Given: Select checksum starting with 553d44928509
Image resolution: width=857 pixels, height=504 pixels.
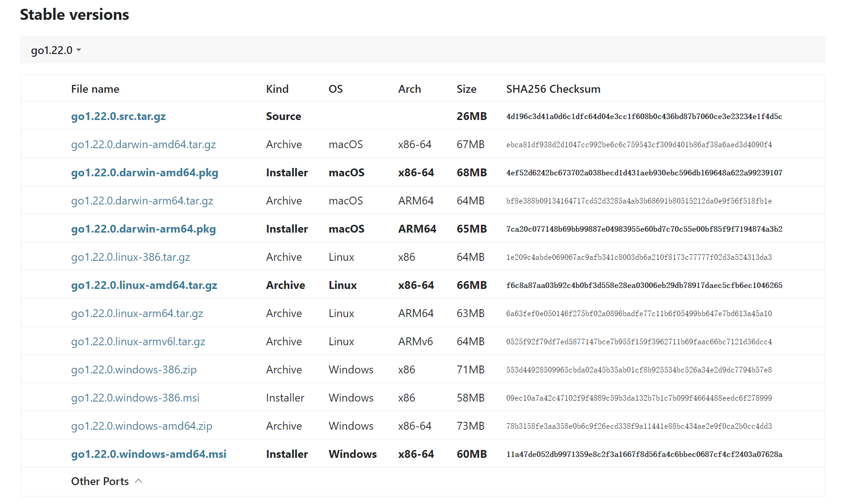Looking at the screenshot, I should [639, 370].
